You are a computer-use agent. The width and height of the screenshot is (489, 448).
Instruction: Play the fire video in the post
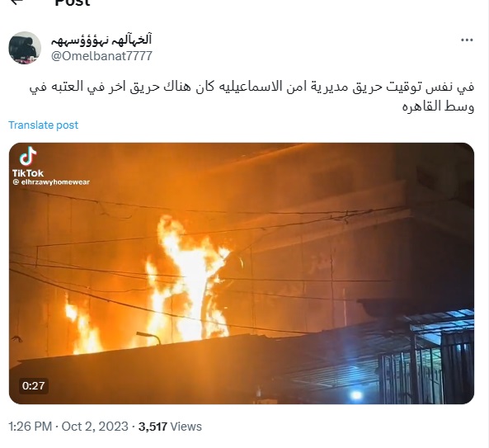click(242, 273)
